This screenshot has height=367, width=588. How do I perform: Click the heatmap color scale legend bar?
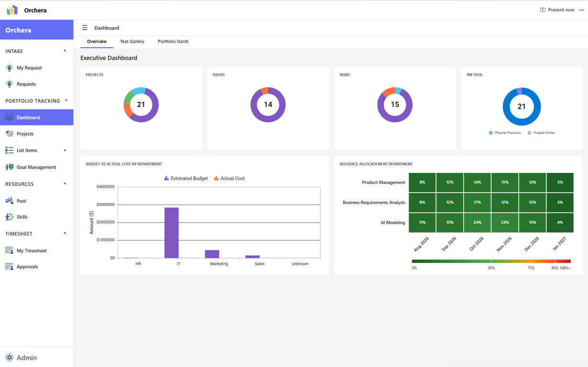coord(491,261)
